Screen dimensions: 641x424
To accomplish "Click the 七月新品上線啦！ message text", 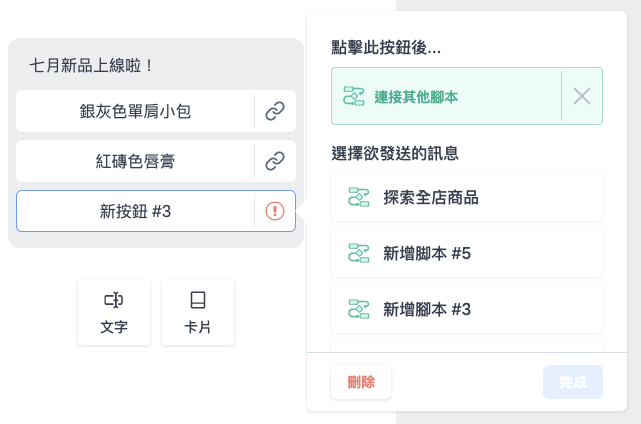I will [92, 65].
